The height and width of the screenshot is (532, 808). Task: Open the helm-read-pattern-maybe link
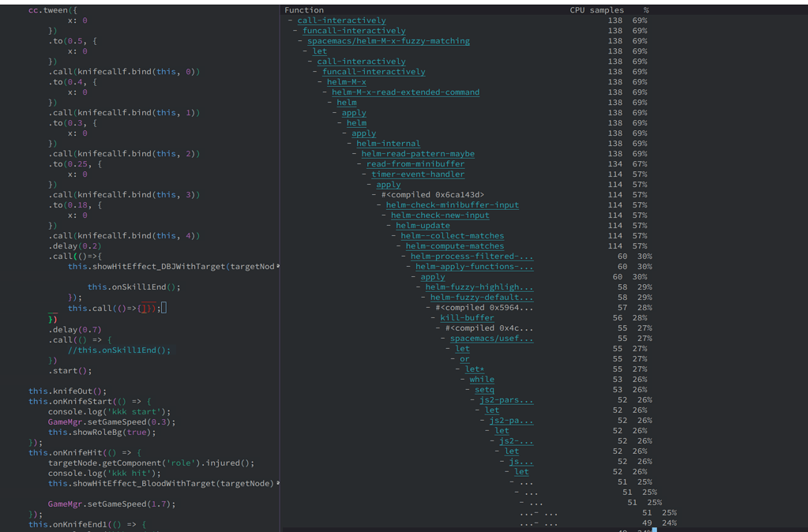pos(418,153)
